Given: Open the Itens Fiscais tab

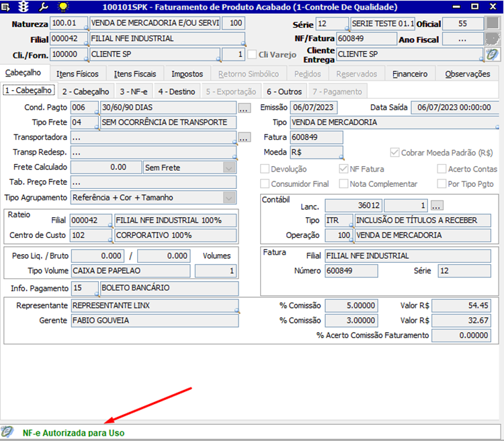Looking at the screenshot, I should tap(135, 74).
